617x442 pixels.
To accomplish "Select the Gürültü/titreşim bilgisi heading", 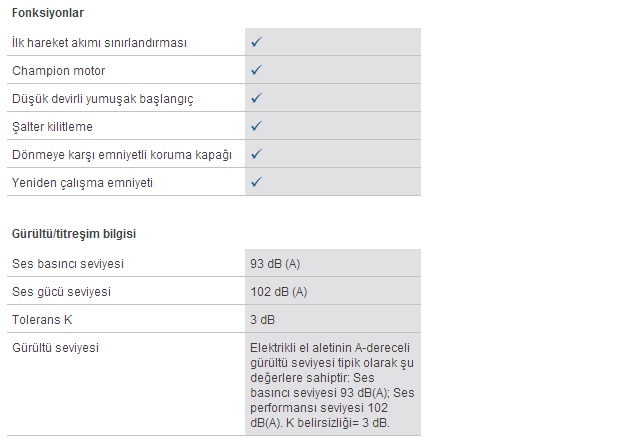I will [x=74, y=234].
